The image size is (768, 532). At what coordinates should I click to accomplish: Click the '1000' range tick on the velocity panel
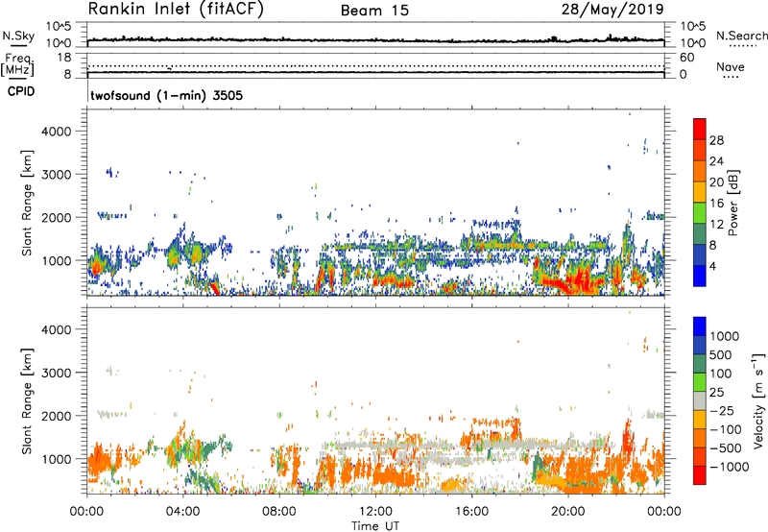click(57, 459)
